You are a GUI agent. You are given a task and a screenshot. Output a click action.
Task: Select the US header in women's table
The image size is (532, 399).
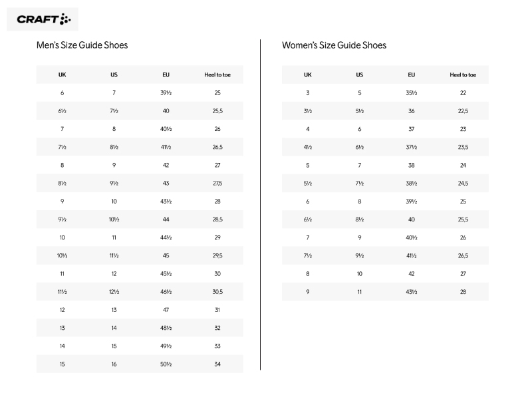coord(360,75)
